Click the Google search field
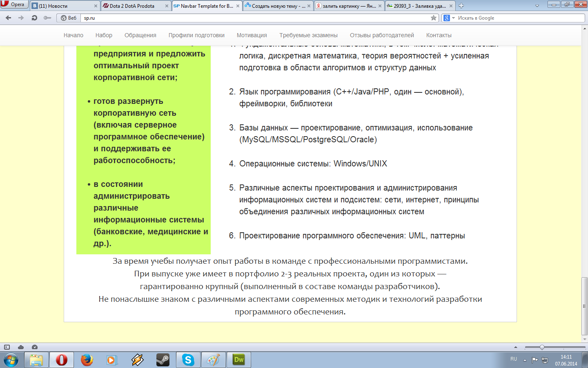588x368 pixels. click(521, 18)
